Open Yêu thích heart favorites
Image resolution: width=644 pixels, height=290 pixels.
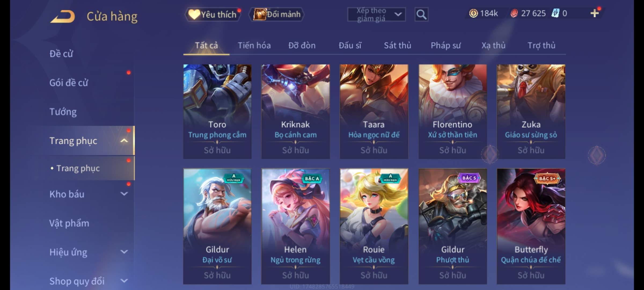click(213, 15)
